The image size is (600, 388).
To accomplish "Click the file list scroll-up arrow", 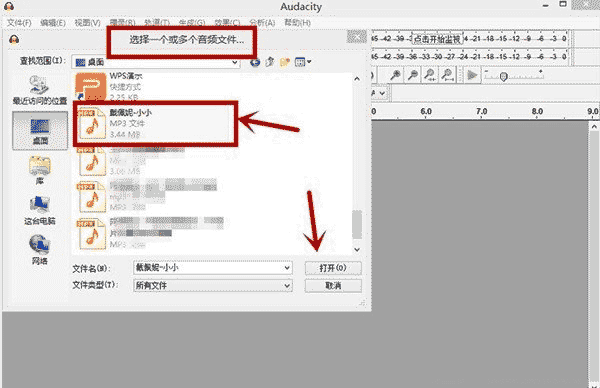I will coord(357,79).
